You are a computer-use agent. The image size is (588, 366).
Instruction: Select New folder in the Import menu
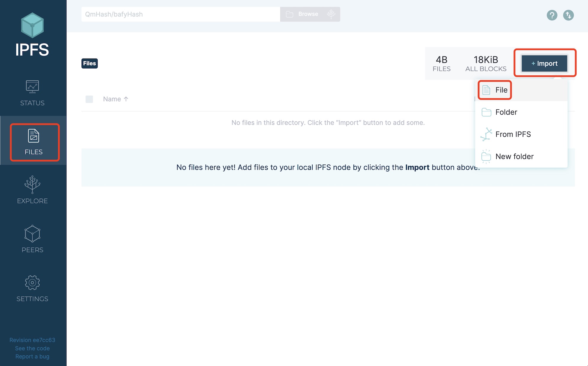521,156
